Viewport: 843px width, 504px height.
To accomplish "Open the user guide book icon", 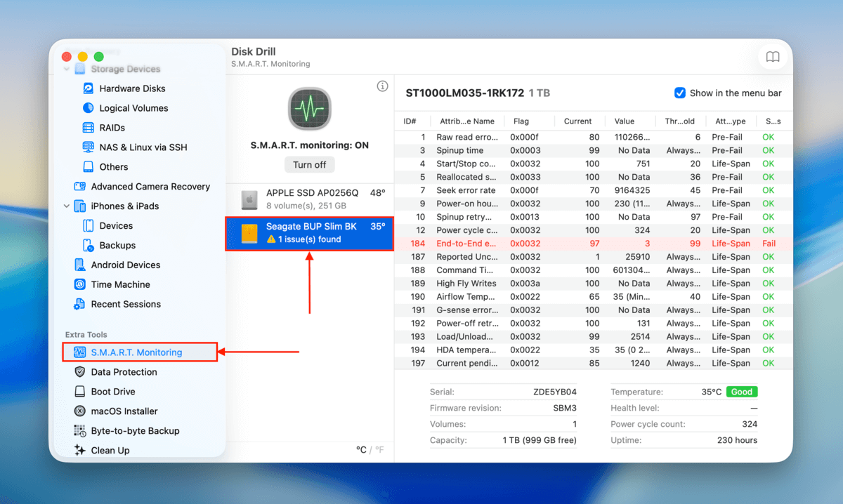I will [773, 57].
